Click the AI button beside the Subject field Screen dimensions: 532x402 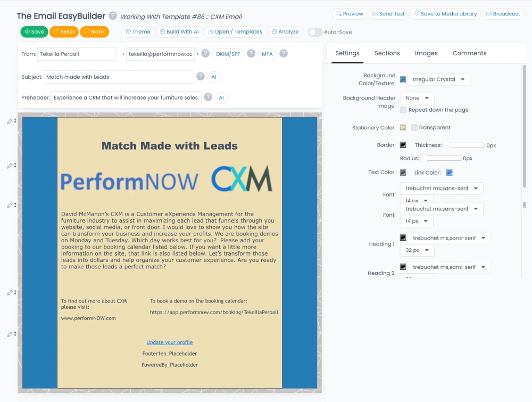pos(214,77)
